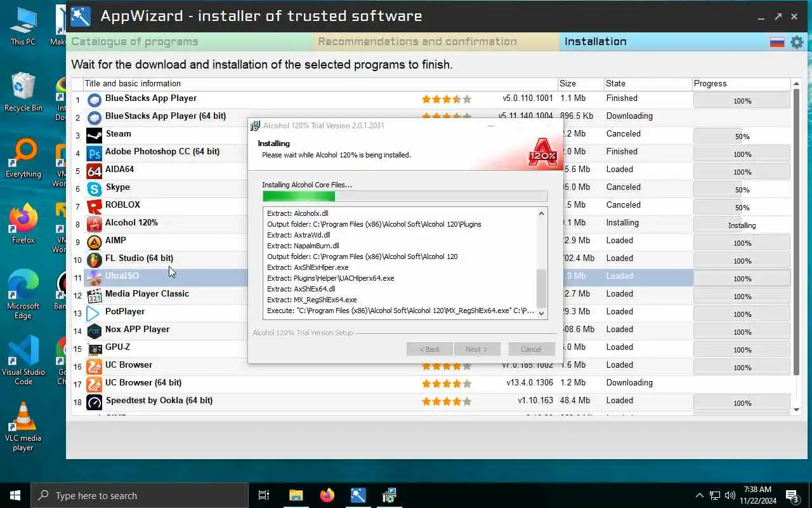Open File Explorer from the taskbar
The height and width of the screenshot is (508, 812).
[296, 495]
